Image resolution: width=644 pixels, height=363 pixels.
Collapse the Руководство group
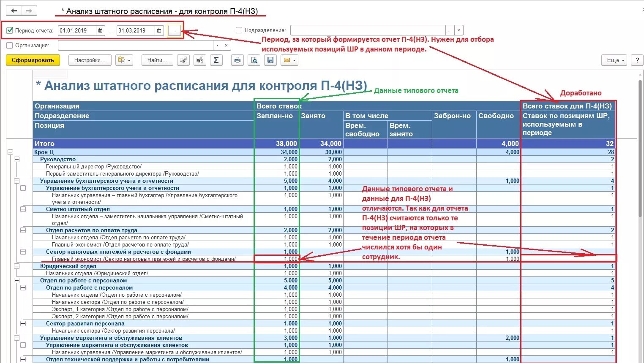coord(16,159)
